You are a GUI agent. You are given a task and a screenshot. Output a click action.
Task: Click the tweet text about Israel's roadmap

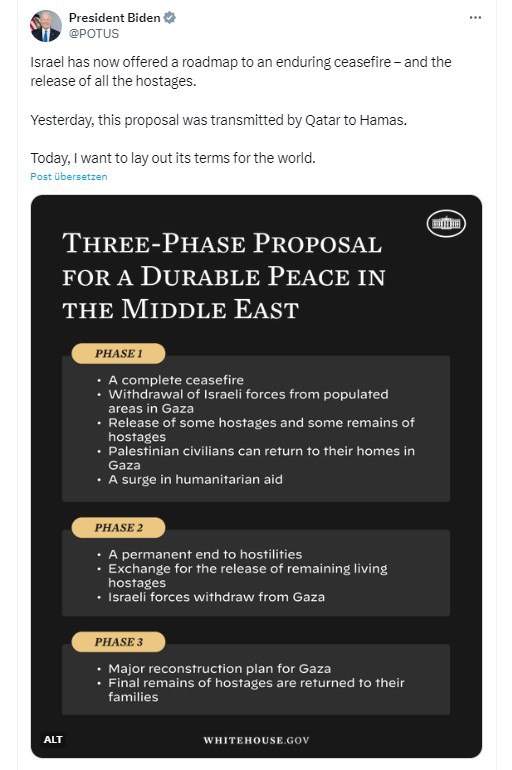[x=241, y=71]
